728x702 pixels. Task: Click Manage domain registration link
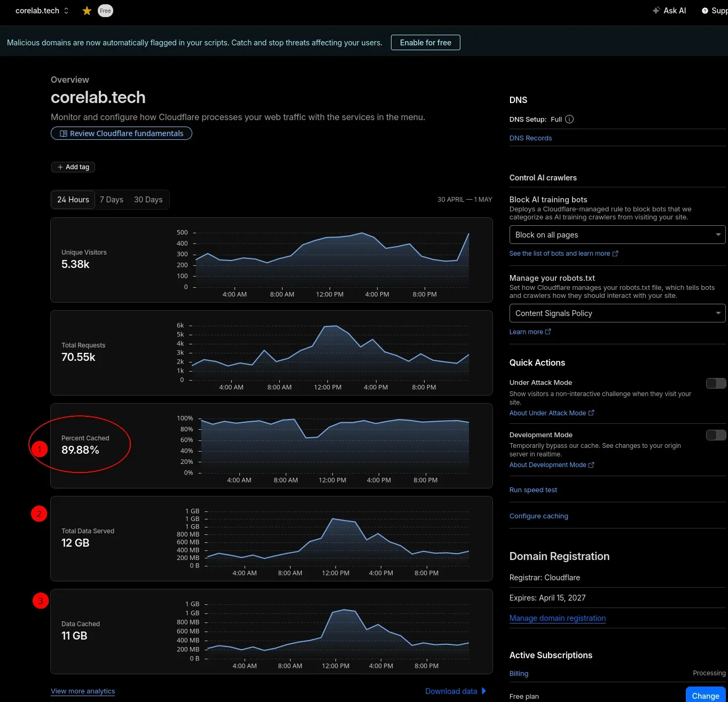coord(557,618)
